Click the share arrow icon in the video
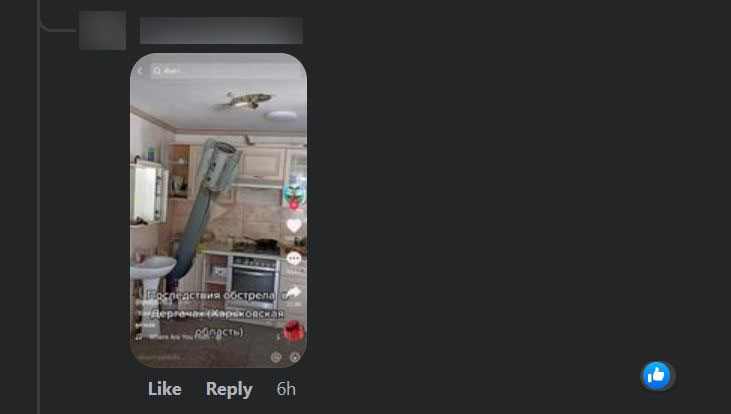This screenshot has width=731, height=414. pyautogui.click(x=294, y=292)
